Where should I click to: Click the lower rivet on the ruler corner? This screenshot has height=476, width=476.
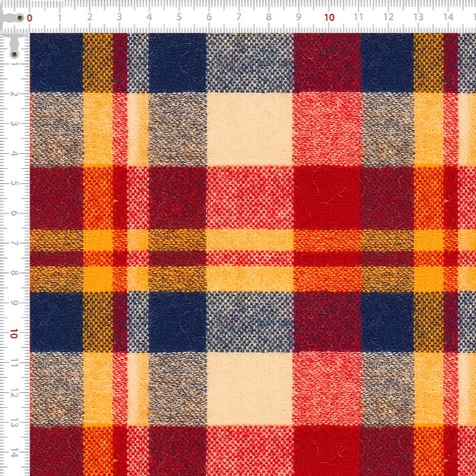(x=14, y=55)
